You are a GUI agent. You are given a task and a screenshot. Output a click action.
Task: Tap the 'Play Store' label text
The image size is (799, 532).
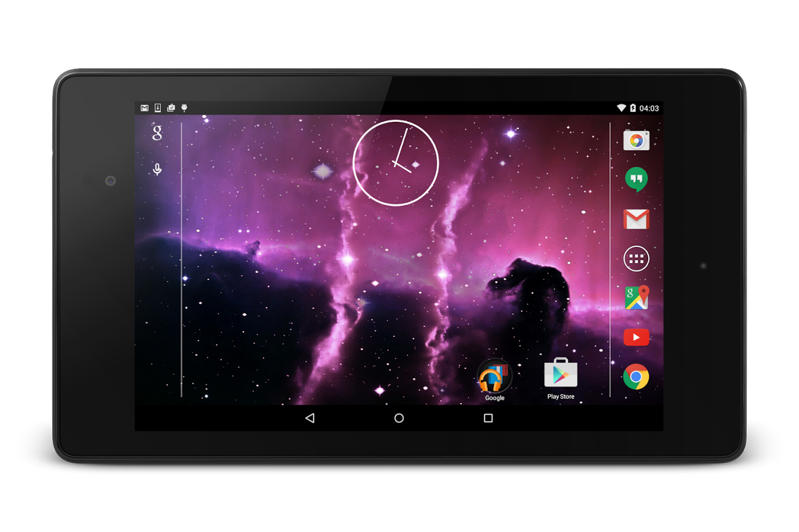[561, 397]
